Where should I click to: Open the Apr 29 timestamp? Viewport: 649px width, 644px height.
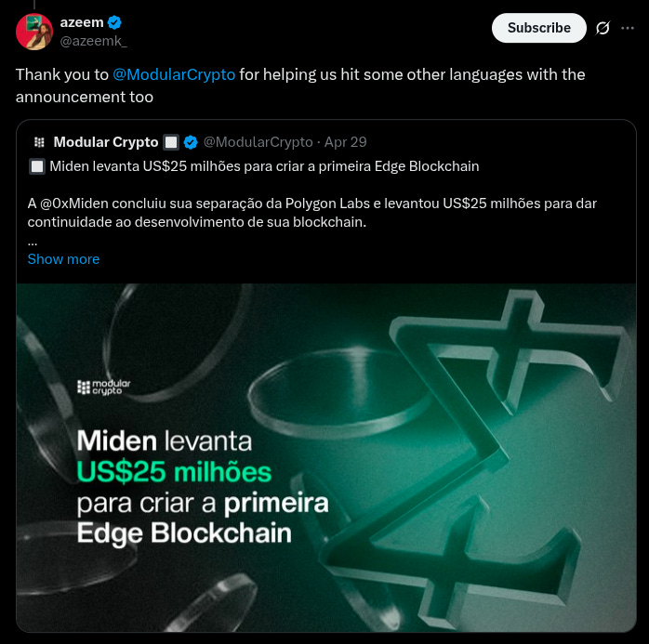tap(345, 142)
